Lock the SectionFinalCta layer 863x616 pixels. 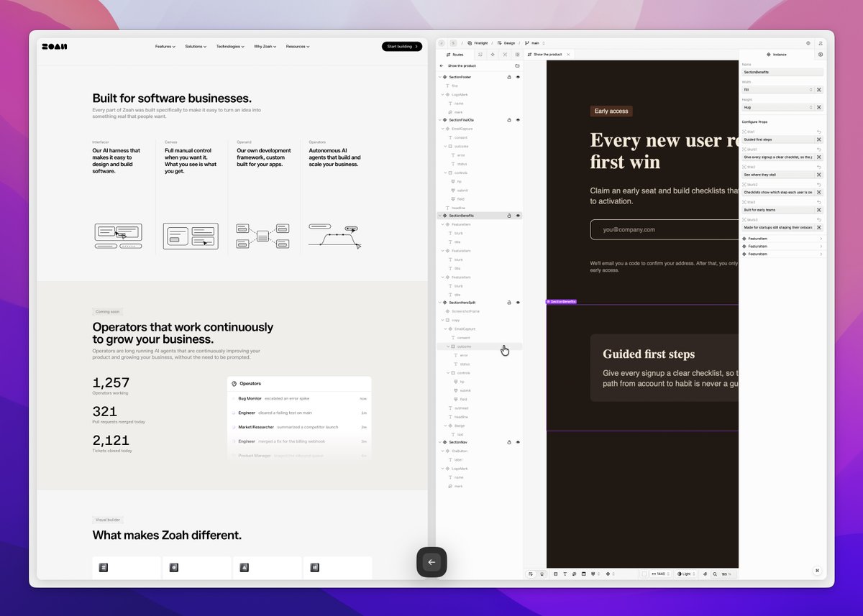click(509, 120)
